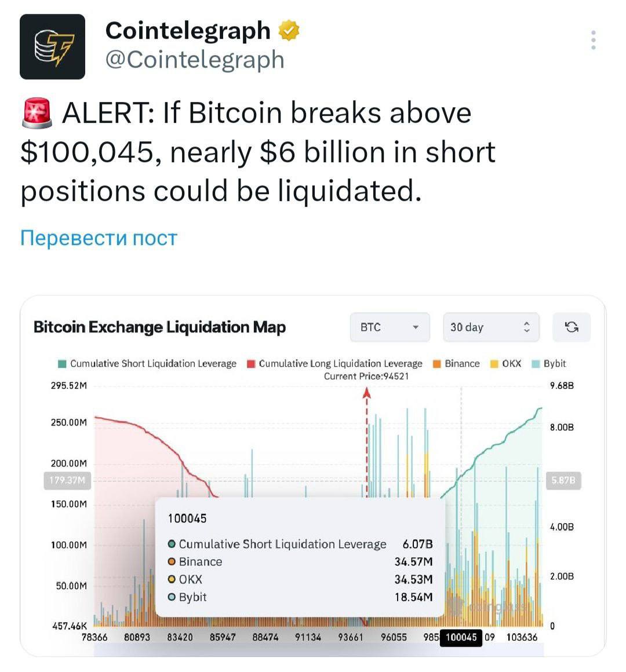Click the Перевести пост translate link

(99, 237)
